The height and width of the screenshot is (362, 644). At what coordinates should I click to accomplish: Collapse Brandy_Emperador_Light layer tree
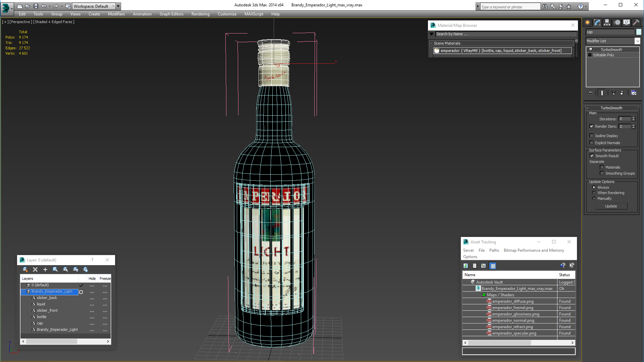point(23,292)
